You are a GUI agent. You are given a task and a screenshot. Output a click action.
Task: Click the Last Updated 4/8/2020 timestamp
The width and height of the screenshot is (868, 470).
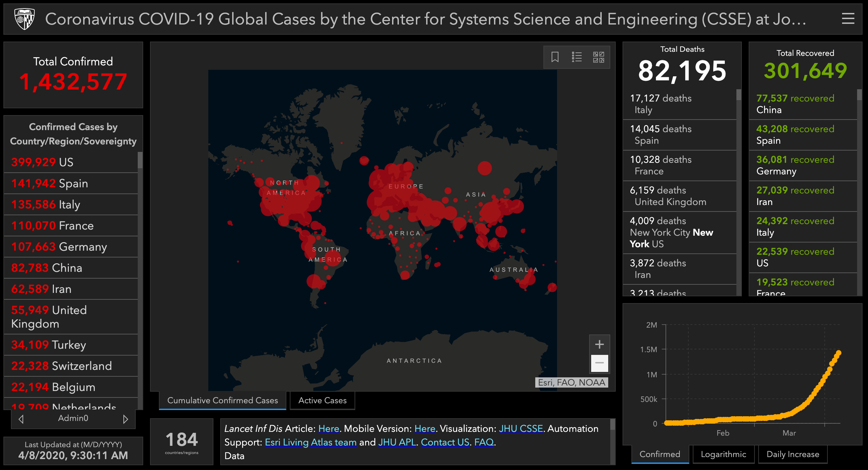[x=73, y=455]
